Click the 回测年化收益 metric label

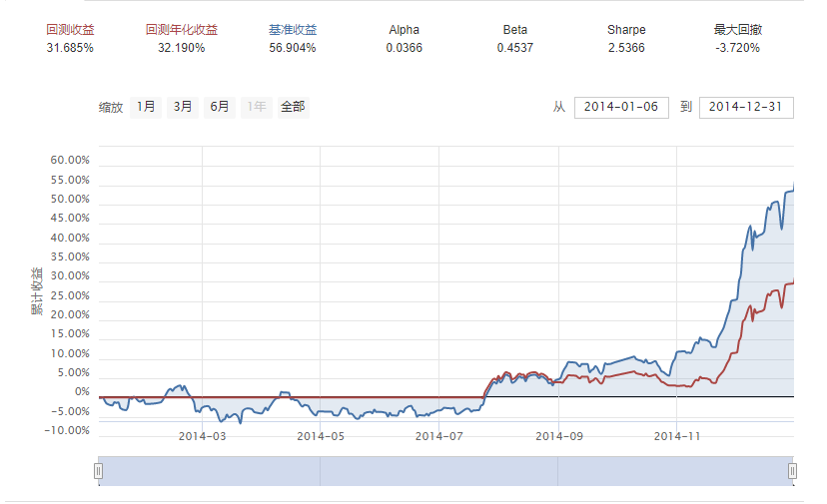[182, 30]
